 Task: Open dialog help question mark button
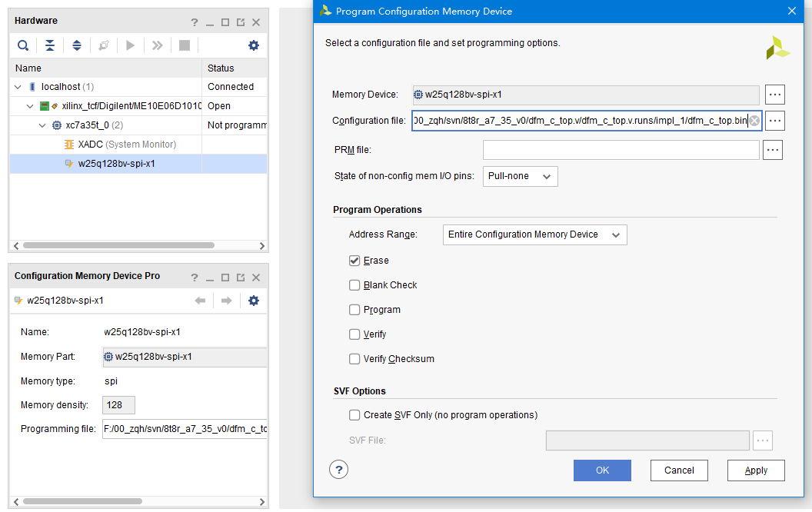point(338,470)
